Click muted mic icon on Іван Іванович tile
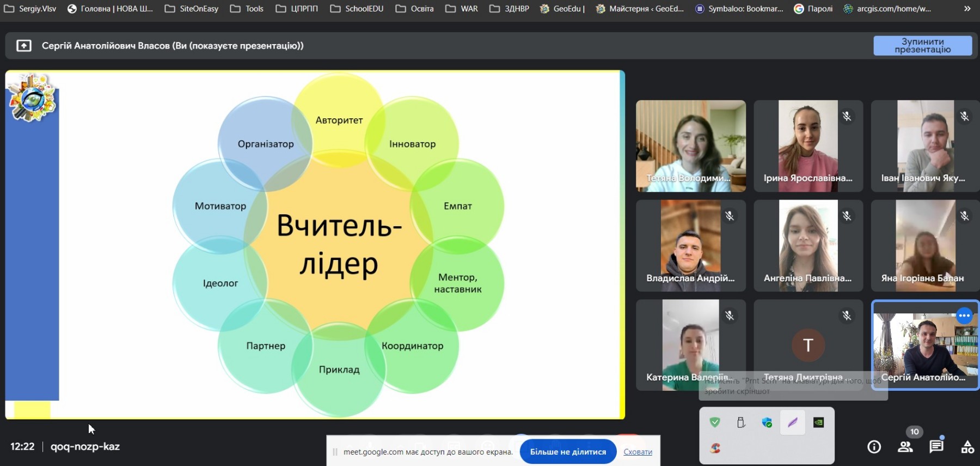This screenshot has width=980, height=466. tap(964, 116)
